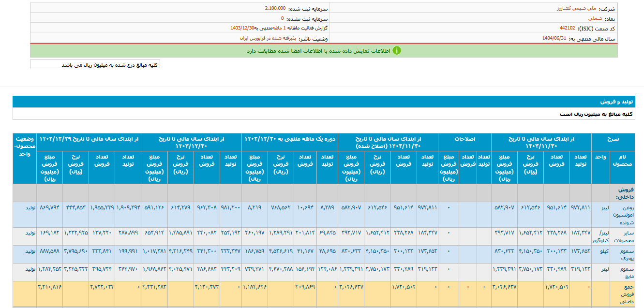644x308 pixels.
Task: Select the سموم مایع product name cell
Action: coord(622,272)
